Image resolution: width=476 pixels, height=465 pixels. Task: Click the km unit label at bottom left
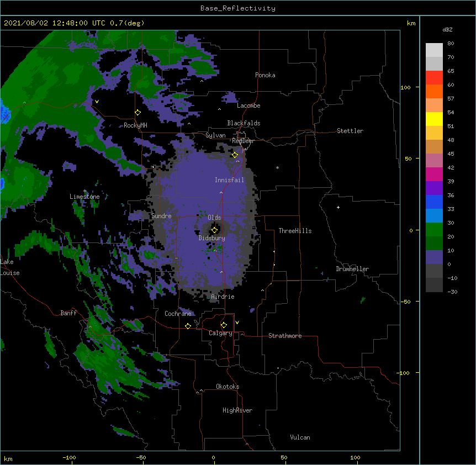coord(8,459)
